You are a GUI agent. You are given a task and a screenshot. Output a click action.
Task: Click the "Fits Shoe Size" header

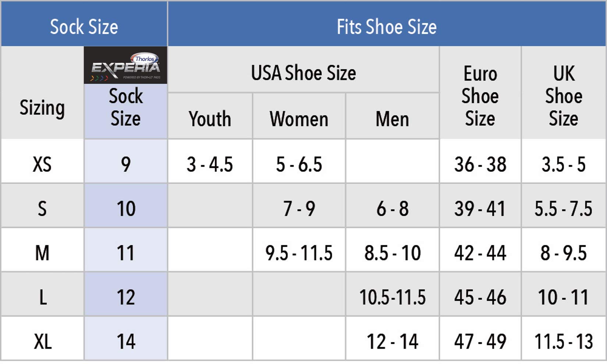pyautogui.click(x=387, y=27)
